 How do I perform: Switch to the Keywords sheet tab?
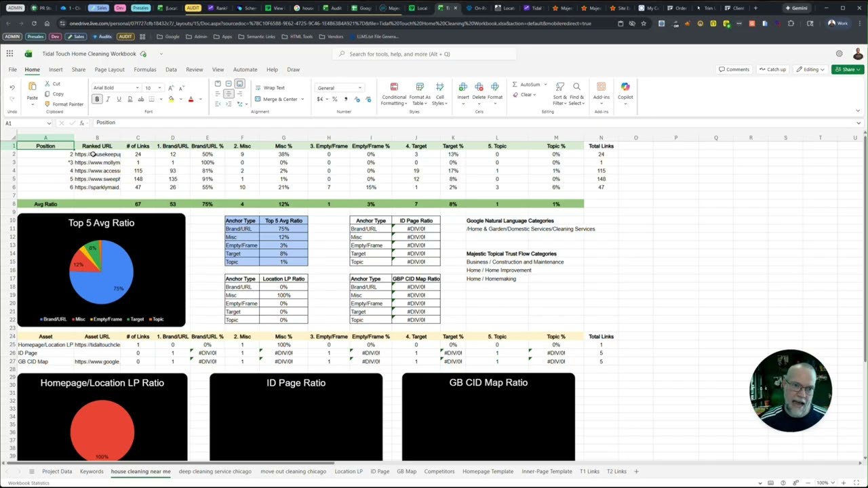92,471
